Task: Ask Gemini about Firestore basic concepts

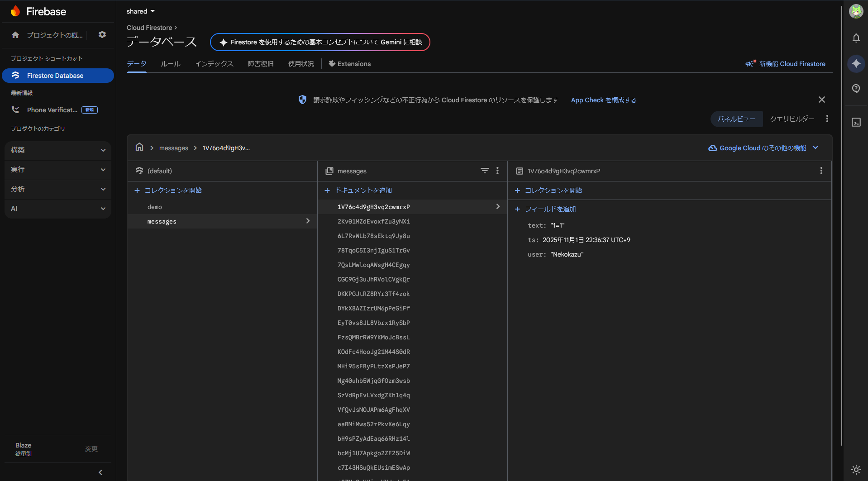Action: tap(320, 42)
